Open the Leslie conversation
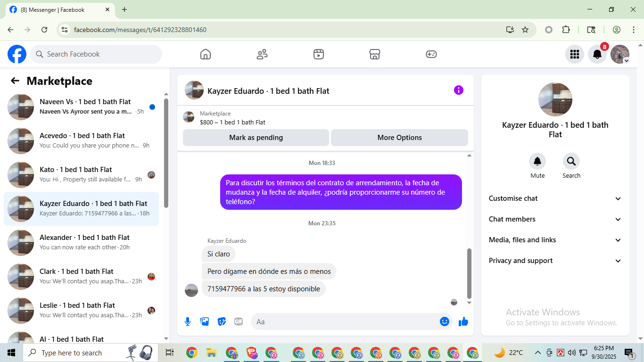644x362 pixels. [x=81, y=311]
